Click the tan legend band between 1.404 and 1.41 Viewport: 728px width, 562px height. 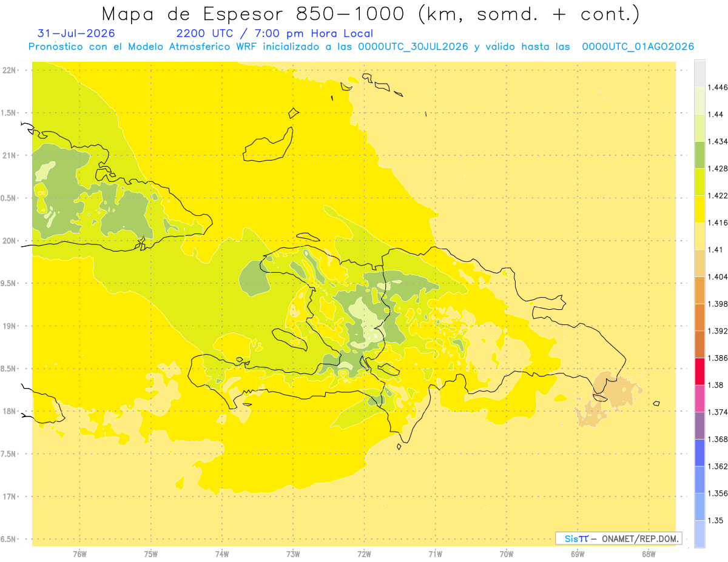(699, 263)
